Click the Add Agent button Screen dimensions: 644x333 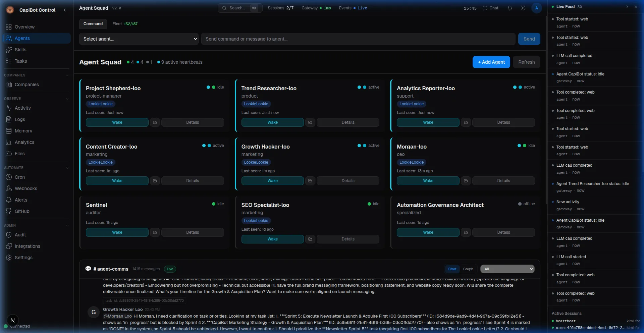tap(491, 62)
